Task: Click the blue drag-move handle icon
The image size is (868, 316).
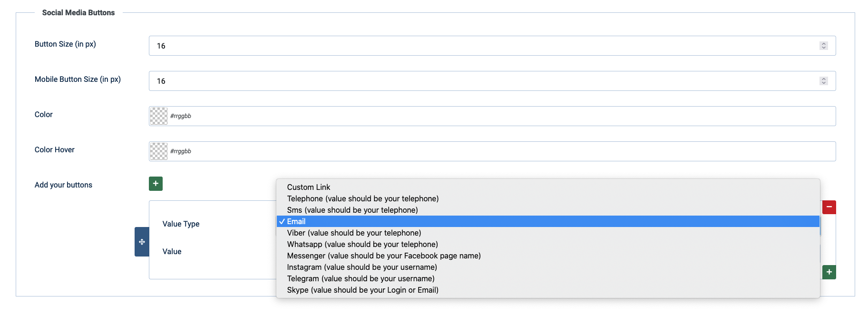Action: click(142, 242)
